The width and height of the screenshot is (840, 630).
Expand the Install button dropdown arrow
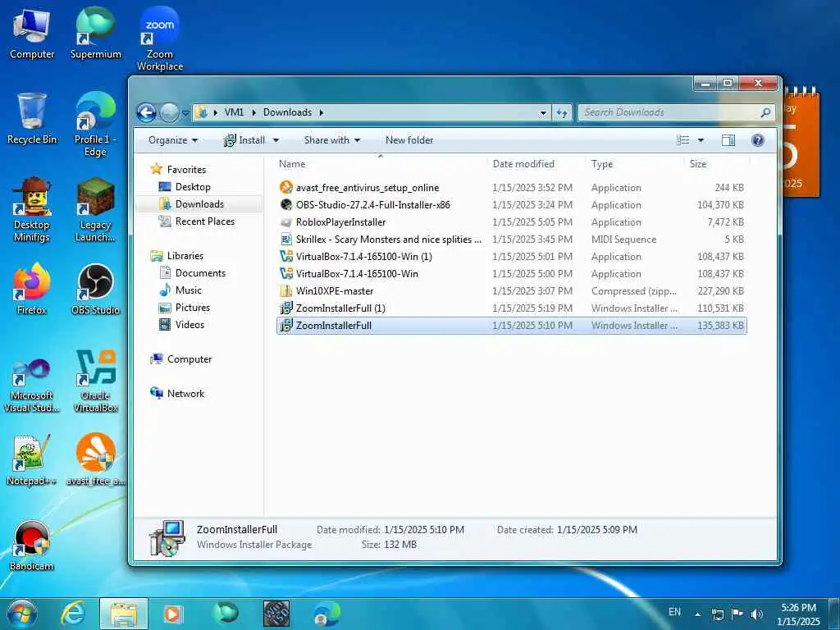point(276,140)
